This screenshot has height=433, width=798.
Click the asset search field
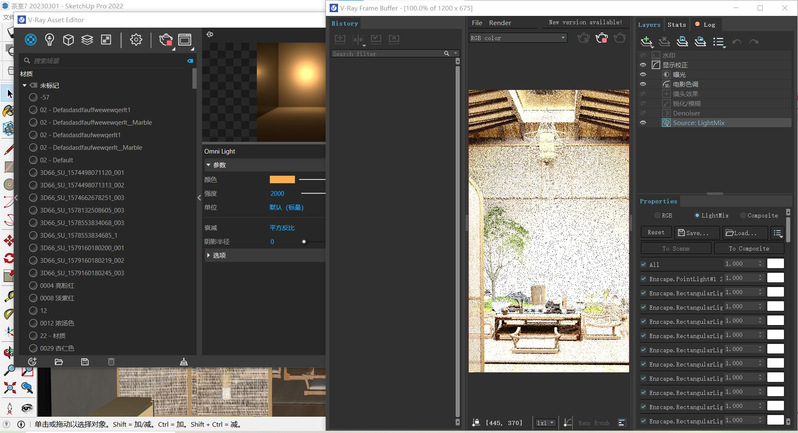coord(105,61)
